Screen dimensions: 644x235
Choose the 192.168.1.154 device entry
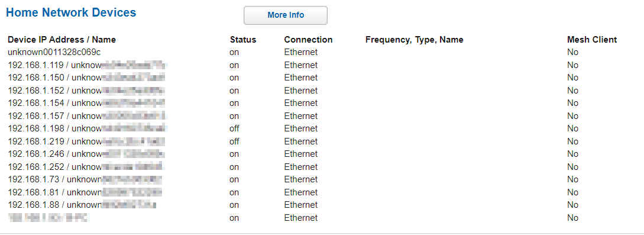click(87, 103)
